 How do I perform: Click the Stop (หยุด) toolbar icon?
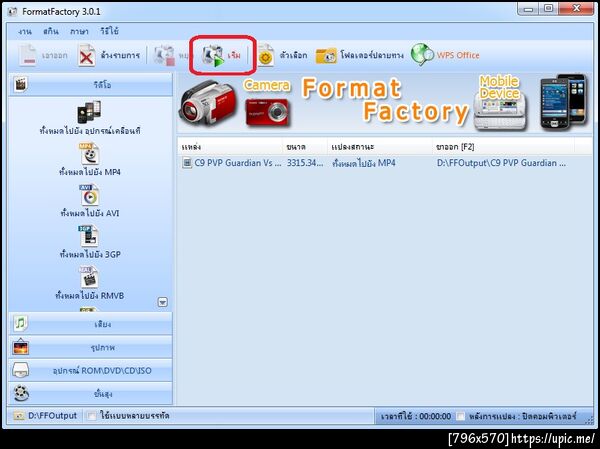coord(164,56)
